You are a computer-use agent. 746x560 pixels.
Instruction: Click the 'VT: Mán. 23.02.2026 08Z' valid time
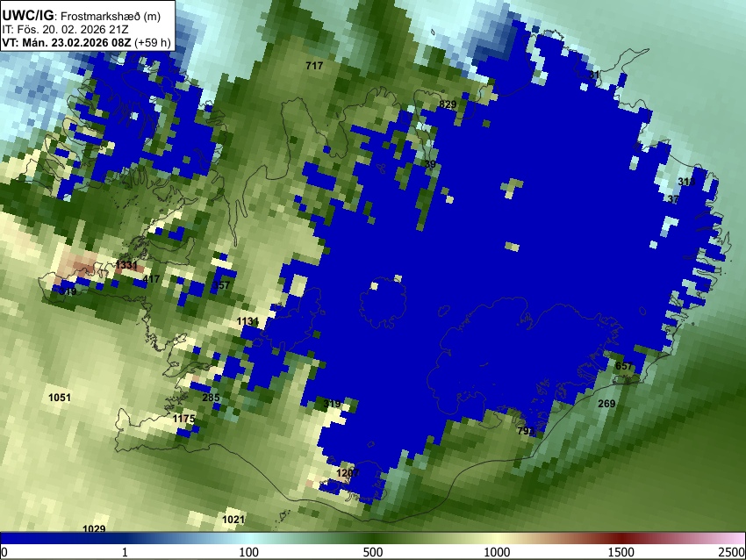click(67, 42)
